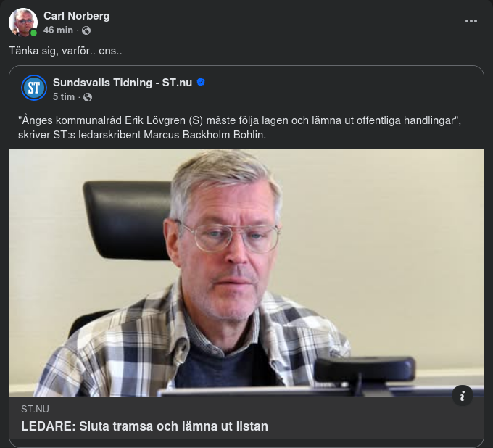The image size is (493, 448).
Task: Click the blue verified badge
Action: [x=201, y=82]
